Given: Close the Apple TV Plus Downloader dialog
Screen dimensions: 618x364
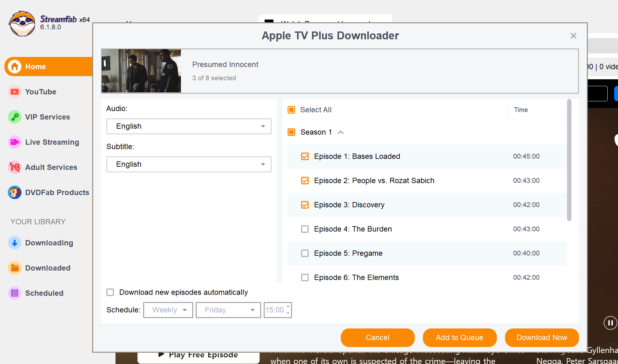Looking at the screenshot, I should 573,36.
